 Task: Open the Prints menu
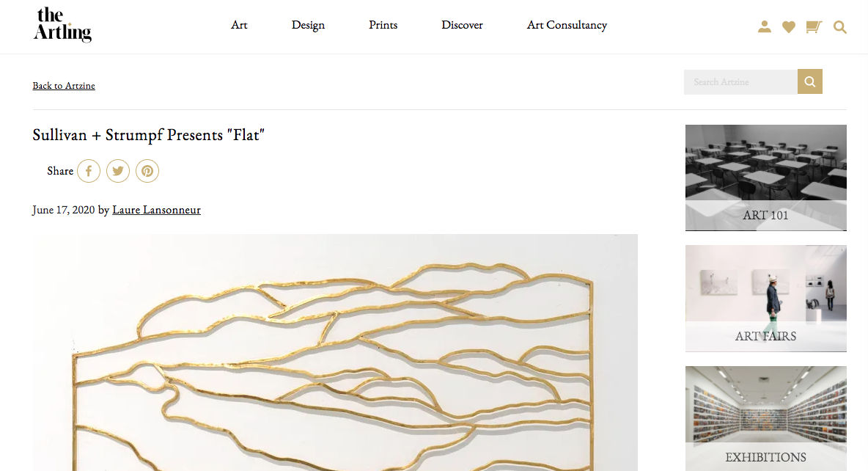pyautogui.click(x=383, y=25)
